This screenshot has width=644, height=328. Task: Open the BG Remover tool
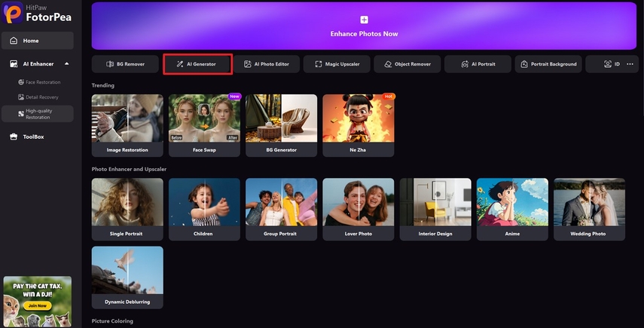[x=125, y=64]
